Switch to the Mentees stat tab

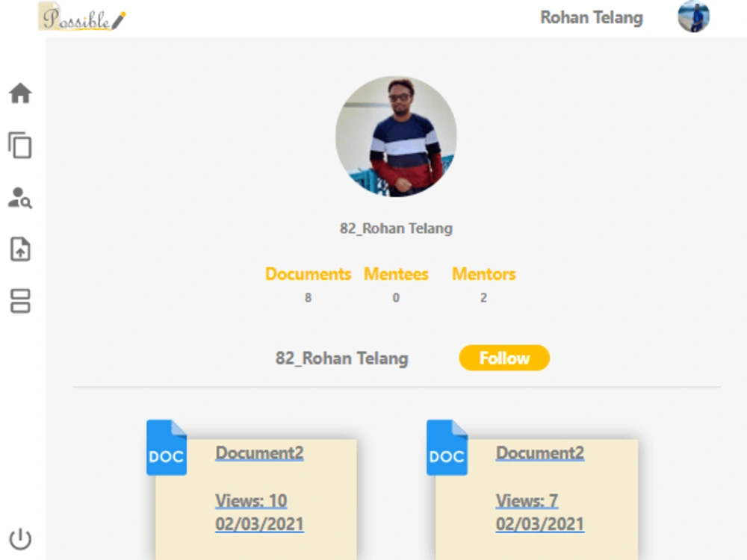point(396,274)
